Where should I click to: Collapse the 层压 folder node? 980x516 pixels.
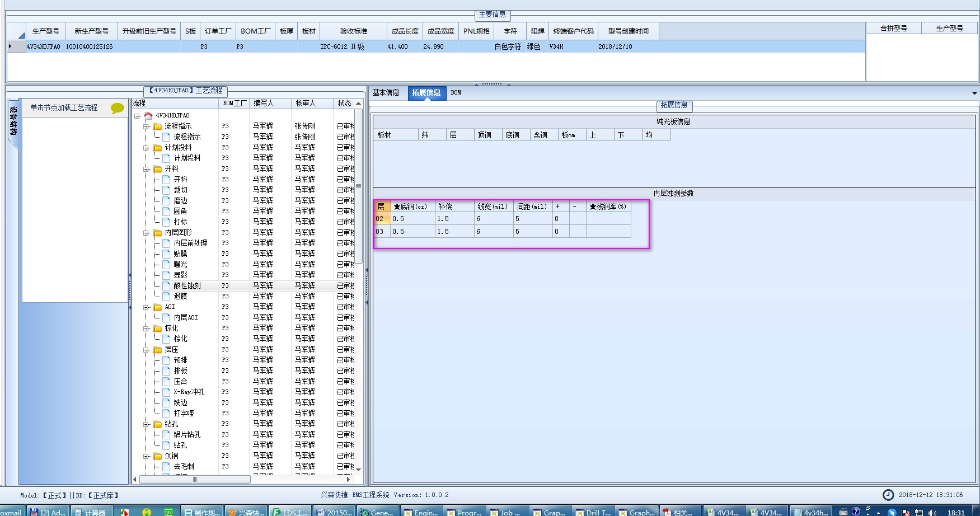(146, 350)
